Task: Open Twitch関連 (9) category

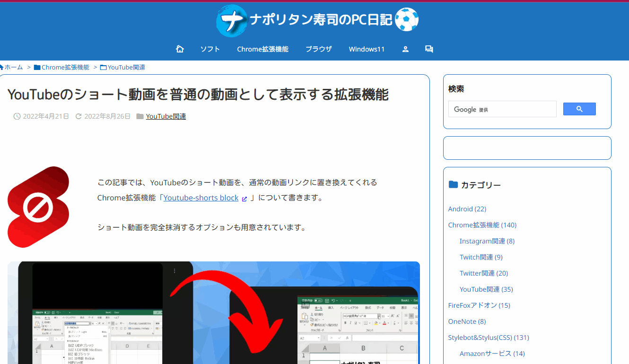Action: [x=481, y=257]
